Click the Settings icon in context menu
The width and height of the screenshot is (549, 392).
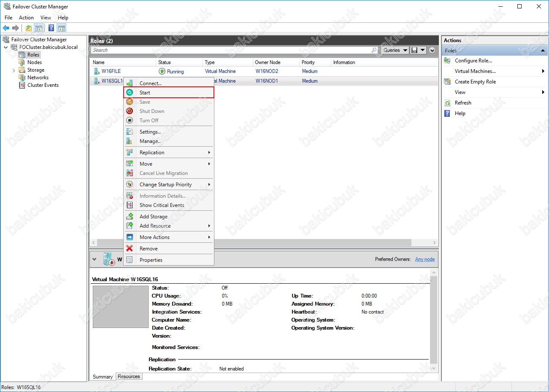click(130, 132)
